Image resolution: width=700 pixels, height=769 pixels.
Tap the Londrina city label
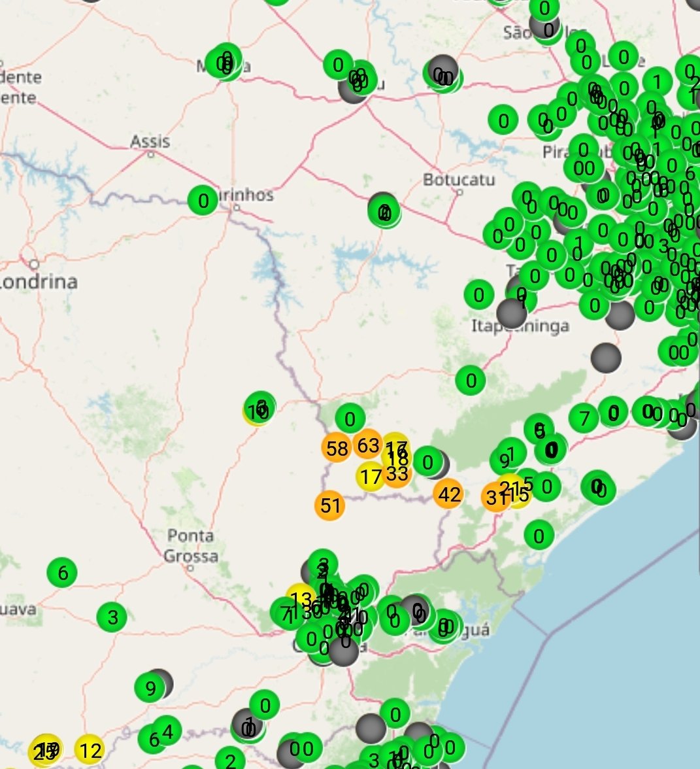coord(39,282)
